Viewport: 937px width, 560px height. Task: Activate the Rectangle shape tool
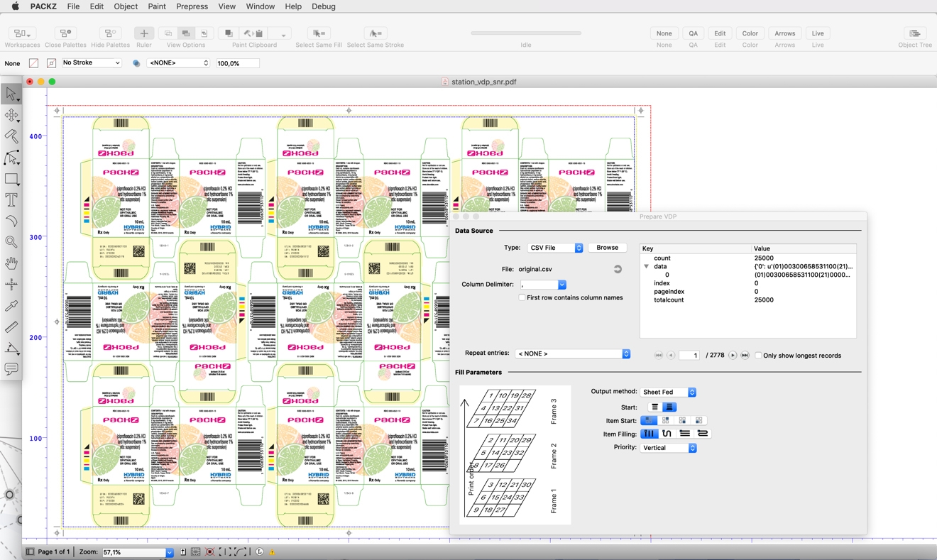(x=11, y=179)
